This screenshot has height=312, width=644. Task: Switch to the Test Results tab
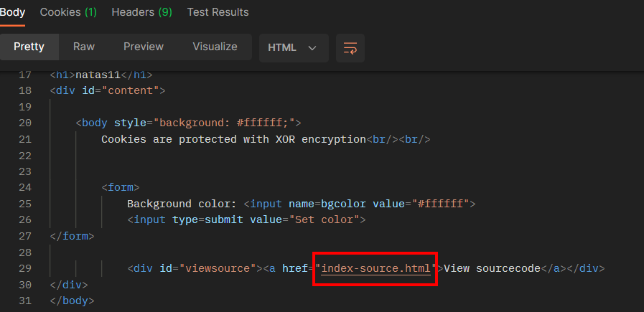point(218,12)
